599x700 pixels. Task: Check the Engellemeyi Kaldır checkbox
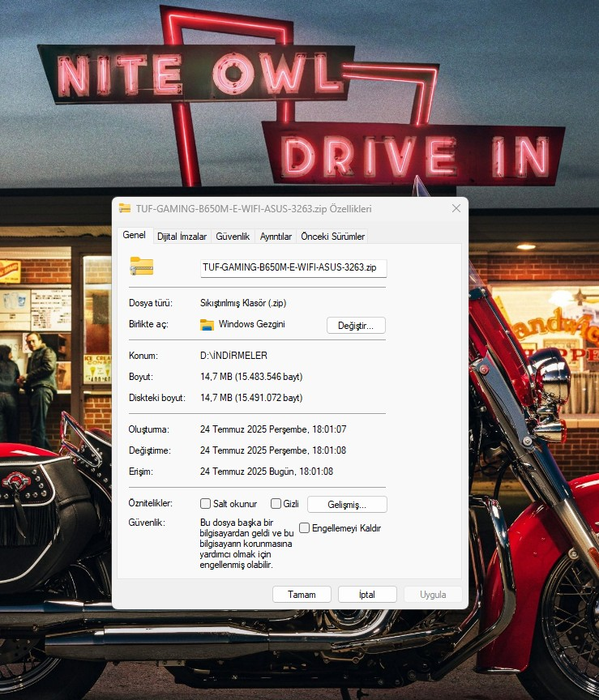(x=304, y=528)
